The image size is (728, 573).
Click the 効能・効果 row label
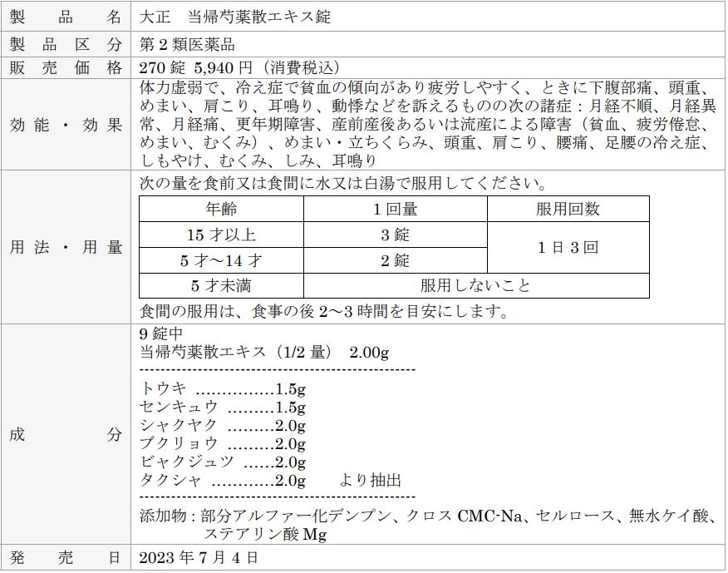[x=66, y=125]
